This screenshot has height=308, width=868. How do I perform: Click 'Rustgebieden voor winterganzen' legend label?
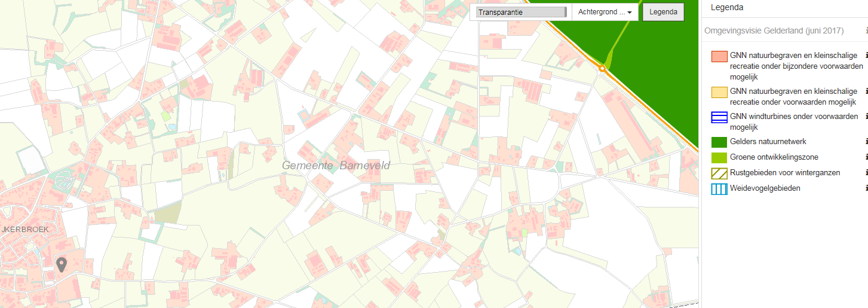pyautogui.click(x=785, y=173)
